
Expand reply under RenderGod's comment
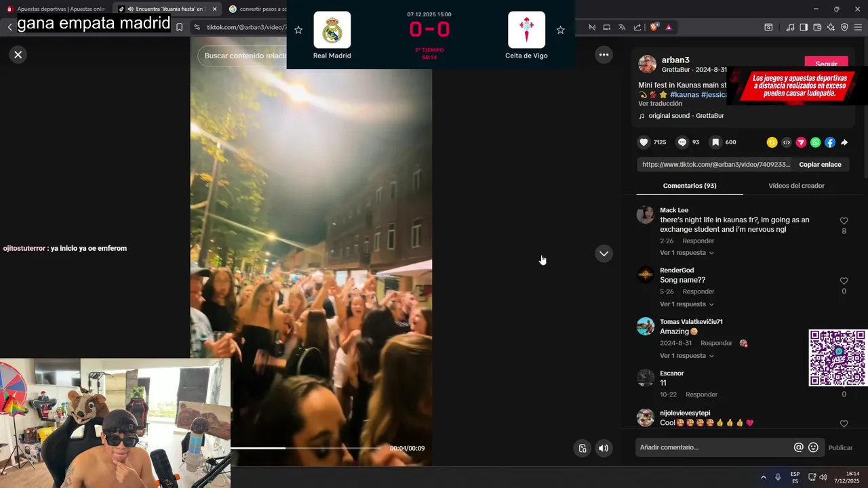[x=686, y=304]
